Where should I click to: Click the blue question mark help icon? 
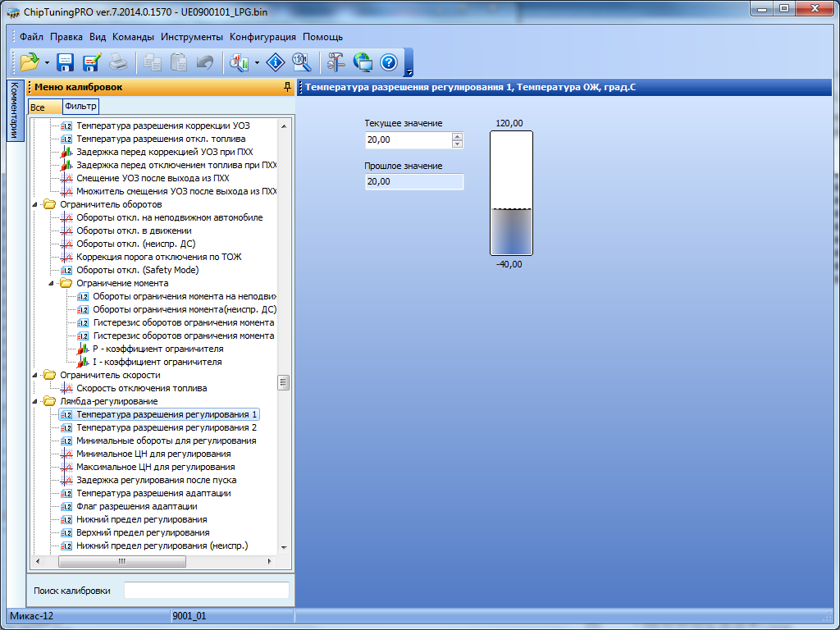coord(389,62)
